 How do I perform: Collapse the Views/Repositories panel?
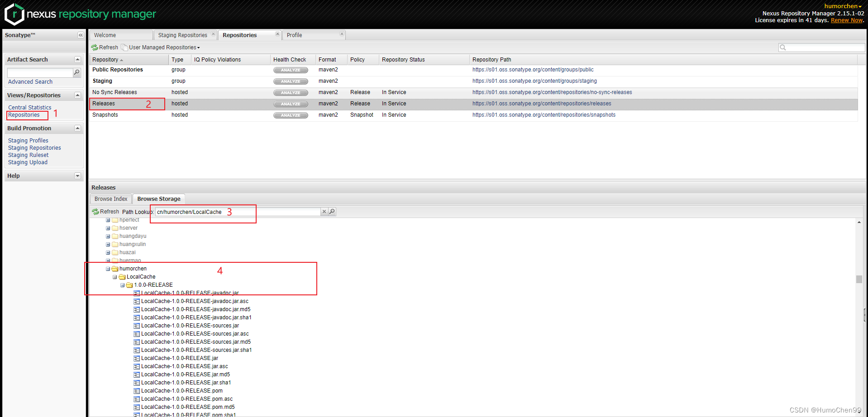[x=77, y=95]
